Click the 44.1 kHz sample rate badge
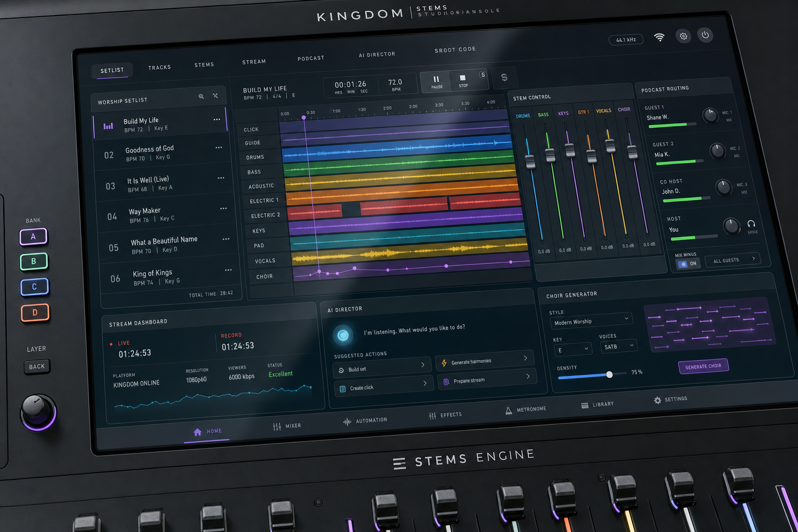798x532 pixels. [626, 39]
